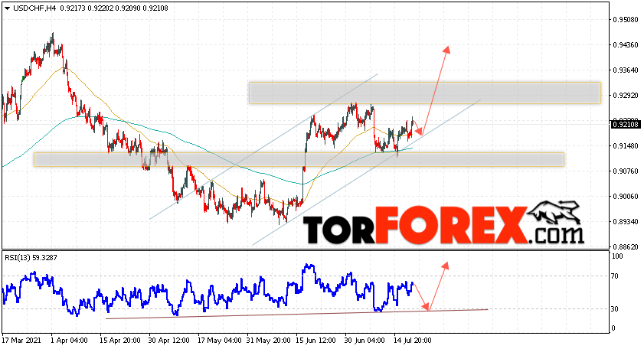Click price axis value 0.89340
Viewport: 644px width, 349px height.
pos(626,222)
